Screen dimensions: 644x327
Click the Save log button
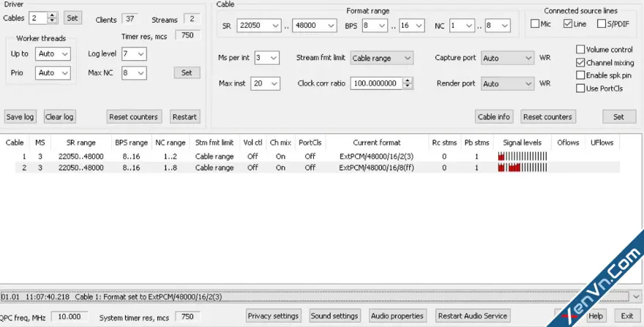click(20, 116)
